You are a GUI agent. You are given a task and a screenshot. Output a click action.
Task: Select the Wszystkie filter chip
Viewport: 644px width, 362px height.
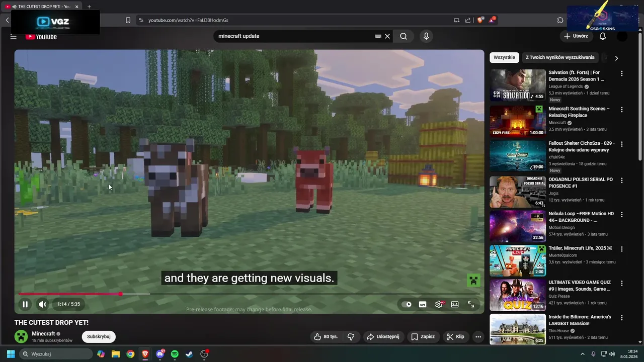tap(504, 57)
